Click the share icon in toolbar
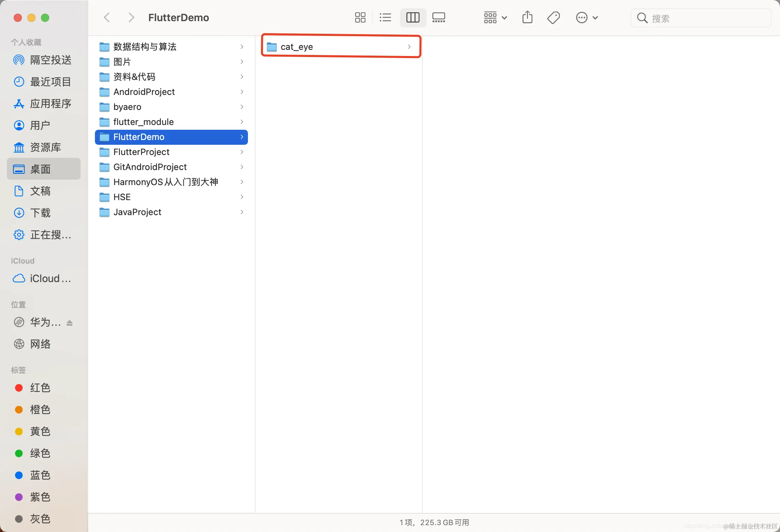 click(x=527, y=17)
